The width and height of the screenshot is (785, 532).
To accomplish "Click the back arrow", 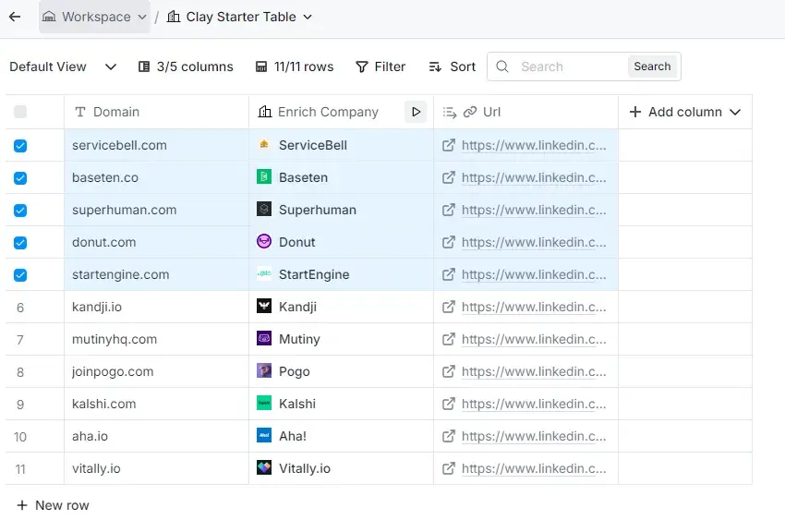I will click(14, 16).
